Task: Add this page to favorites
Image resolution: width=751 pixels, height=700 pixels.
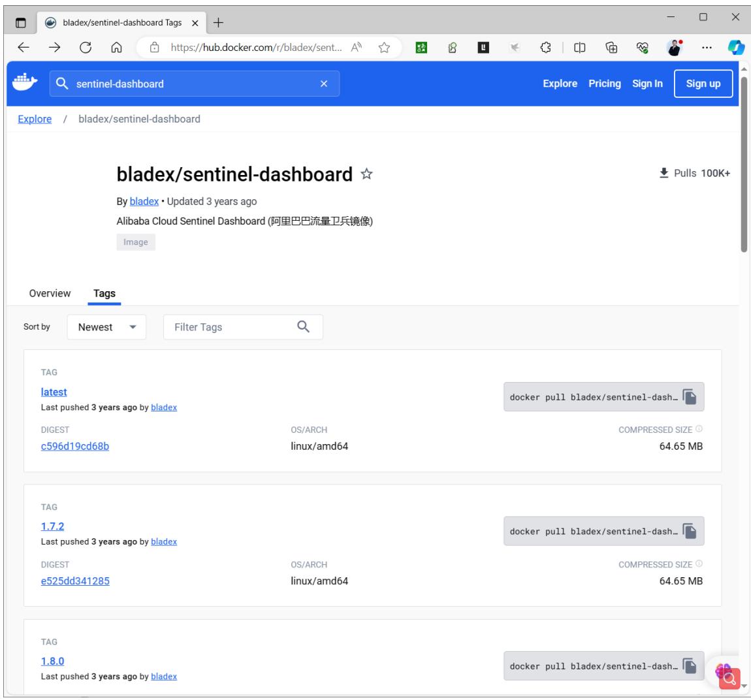Action: tap(384, 48)
